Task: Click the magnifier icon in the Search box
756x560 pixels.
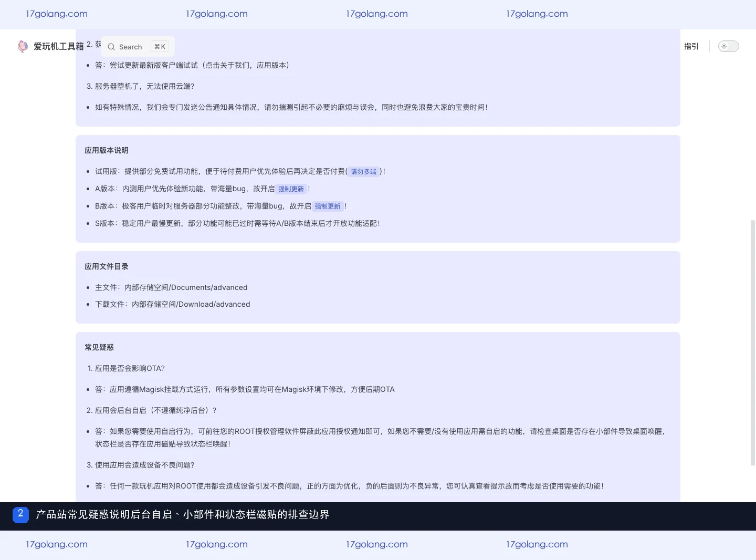Action: click(x=111, y=47)
